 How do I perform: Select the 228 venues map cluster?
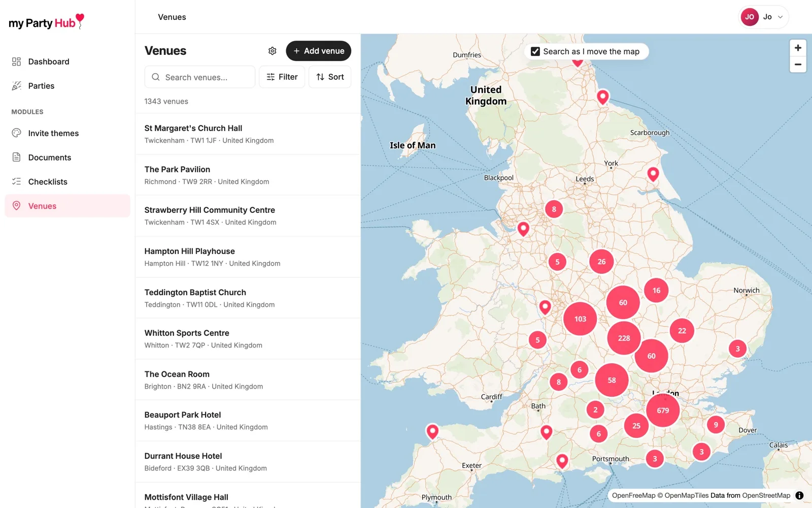click(624, 338)
